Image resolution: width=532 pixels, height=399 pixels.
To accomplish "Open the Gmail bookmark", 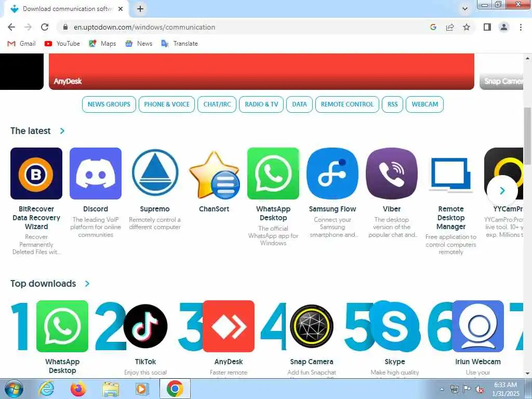I will (x=21, y=44).
